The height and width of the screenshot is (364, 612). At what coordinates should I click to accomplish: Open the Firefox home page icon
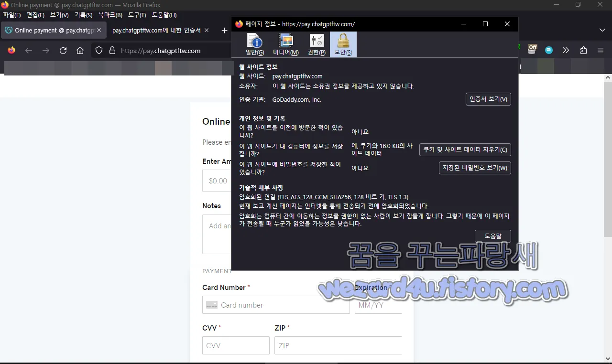80,50
